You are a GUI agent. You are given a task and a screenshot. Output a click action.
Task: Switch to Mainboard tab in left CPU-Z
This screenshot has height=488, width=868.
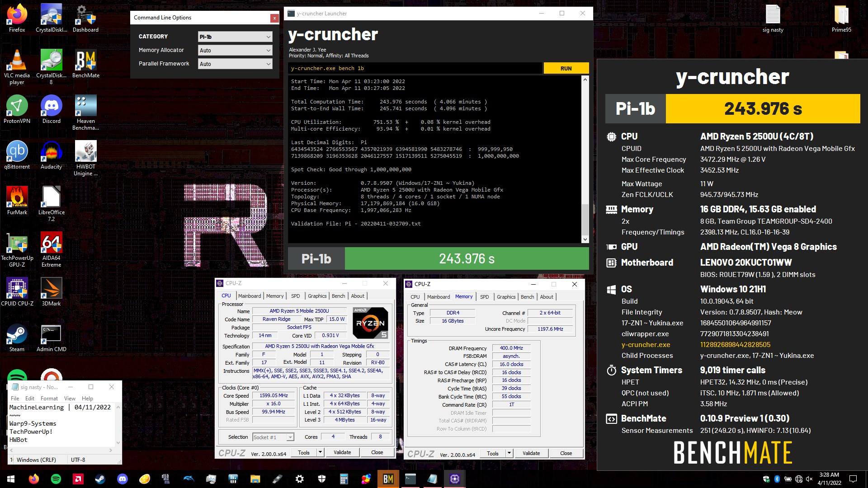250,296
